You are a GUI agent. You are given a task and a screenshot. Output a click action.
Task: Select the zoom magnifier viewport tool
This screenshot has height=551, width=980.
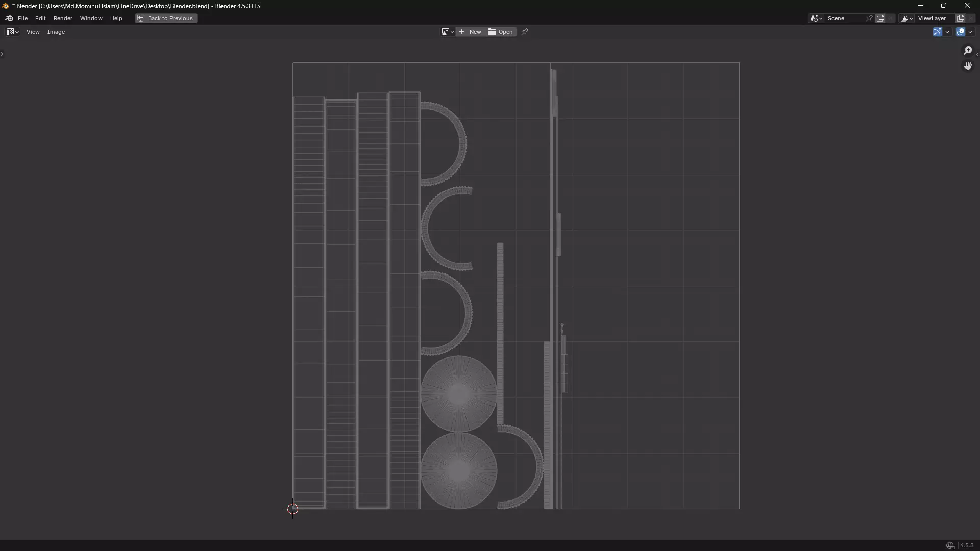[x=967, y=51]
